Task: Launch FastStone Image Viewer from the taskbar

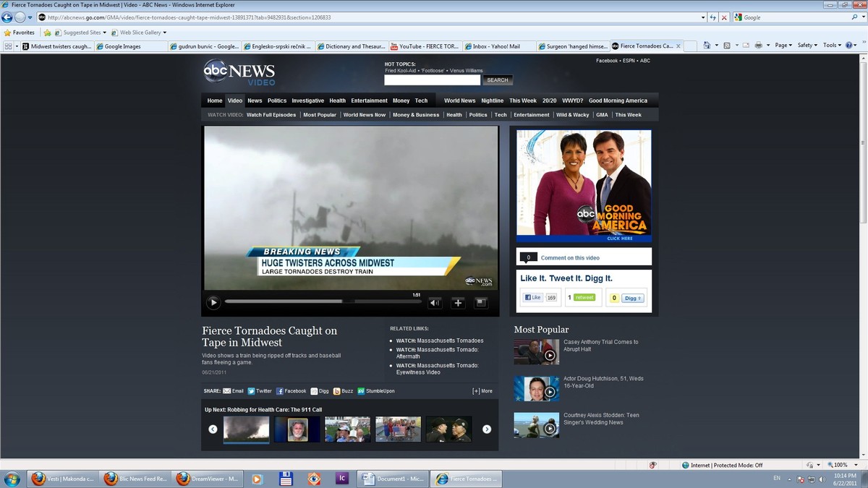Action: [x=313, y=479]
